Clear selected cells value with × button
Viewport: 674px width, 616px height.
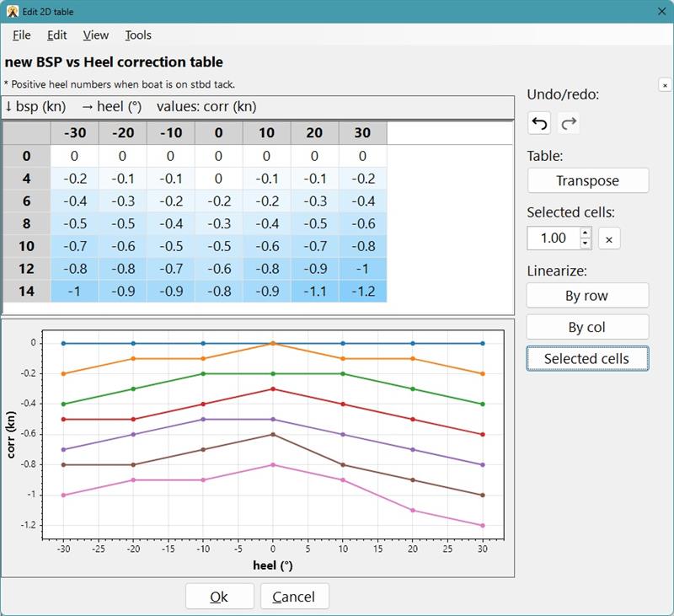pos(609,238)
